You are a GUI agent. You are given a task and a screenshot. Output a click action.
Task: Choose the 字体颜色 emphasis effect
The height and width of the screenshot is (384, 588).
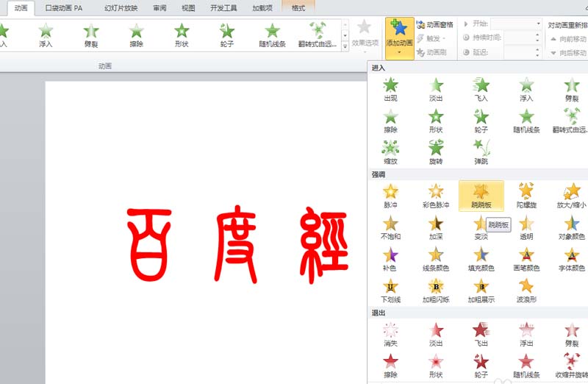(x=572, y=260)
